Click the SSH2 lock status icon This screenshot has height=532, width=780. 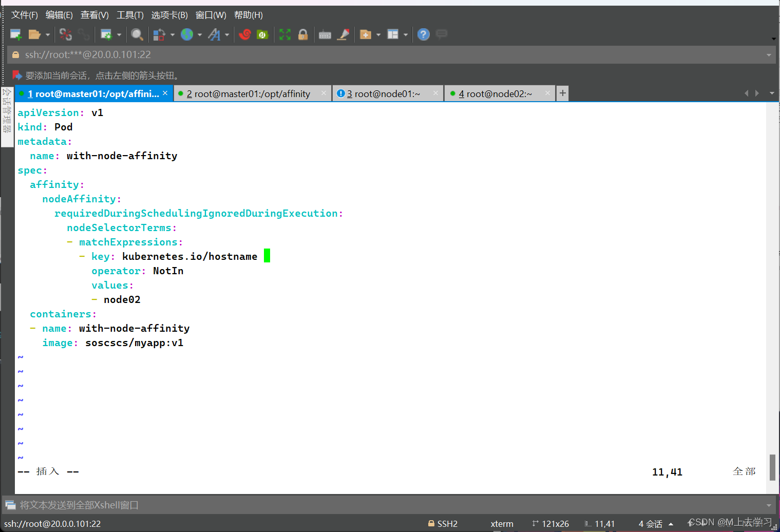pos(431,523)
